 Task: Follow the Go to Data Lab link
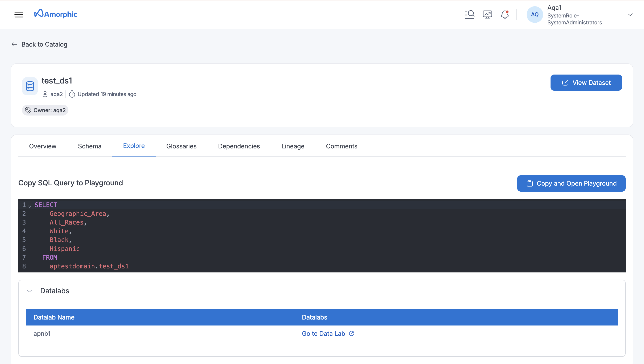pyautogui.click(x=323, y=334)
